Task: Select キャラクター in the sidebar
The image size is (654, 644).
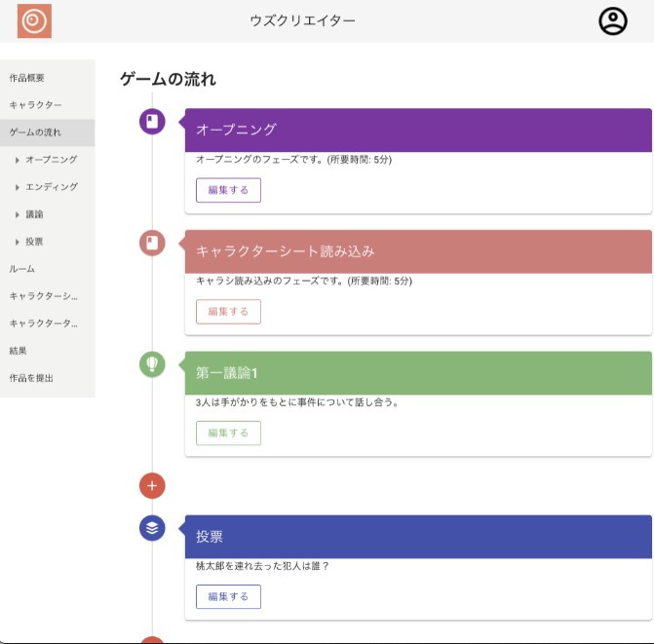Action: click(35, 104)
